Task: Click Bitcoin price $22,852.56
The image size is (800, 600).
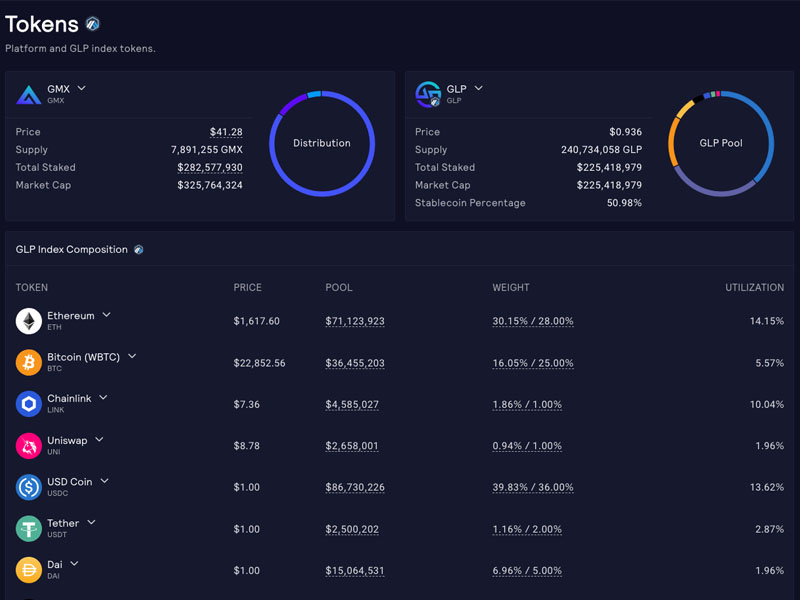Action: click(x=259, y=363)
